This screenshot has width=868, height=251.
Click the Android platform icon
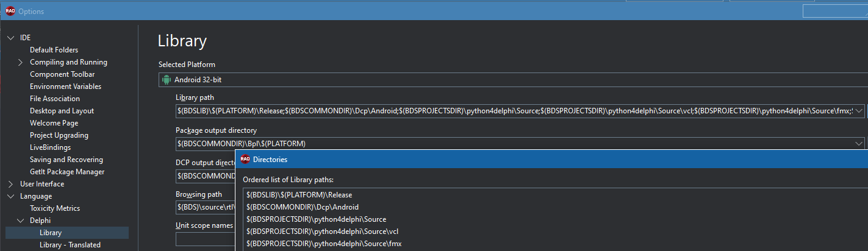[167, 80]
